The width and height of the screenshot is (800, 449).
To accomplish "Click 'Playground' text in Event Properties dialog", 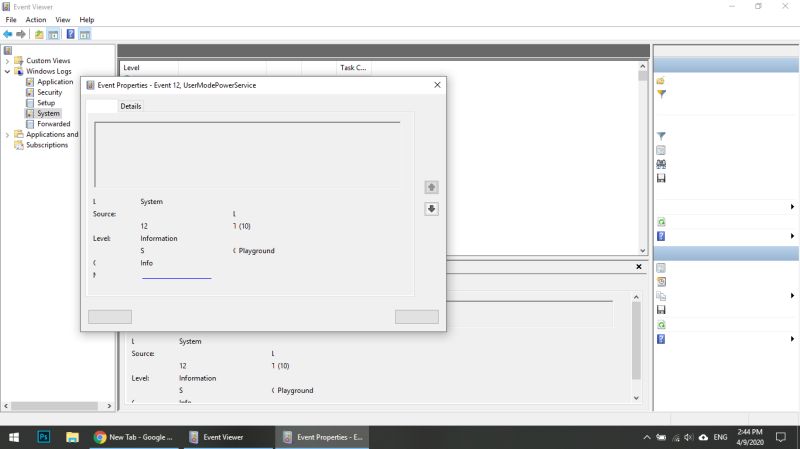I will 256,251.
